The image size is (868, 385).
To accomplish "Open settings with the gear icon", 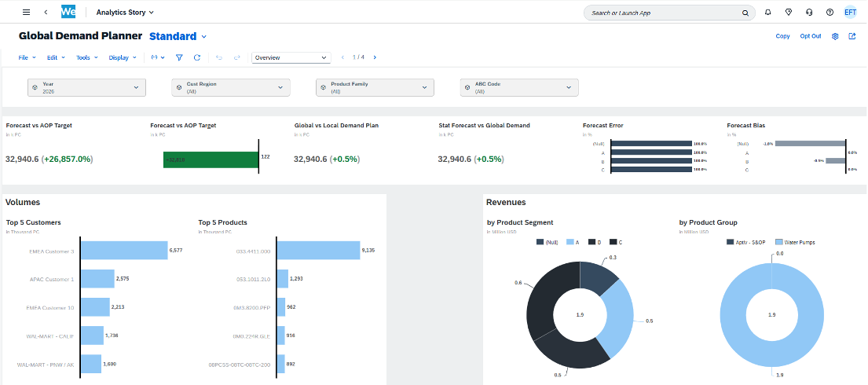I will tap(836, 36).
